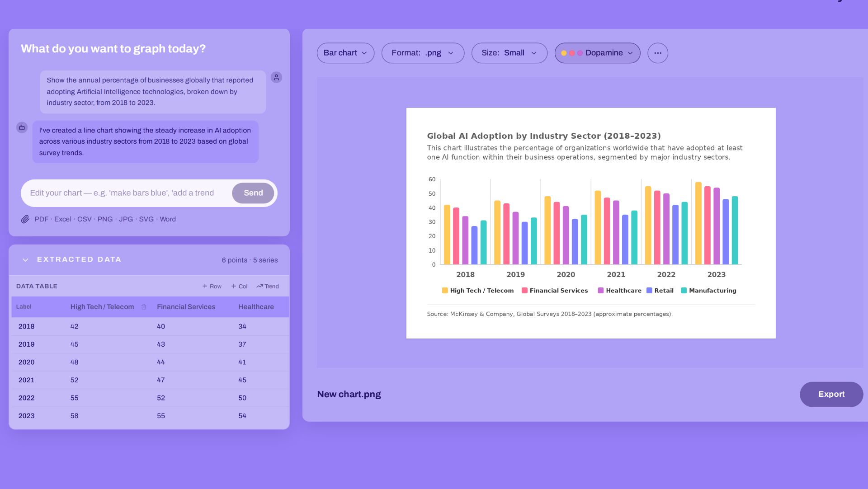Click the supported file formats list text
This screenshot has height=489, width=868.
[105, 219]
